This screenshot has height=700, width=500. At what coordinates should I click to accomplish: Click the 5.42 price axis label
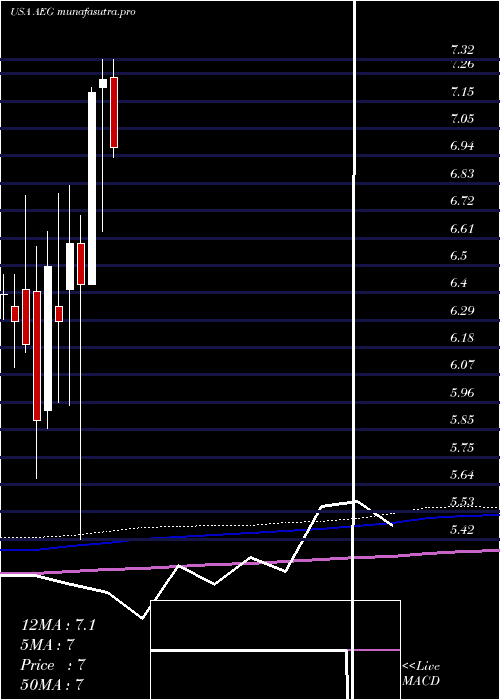coord(462,530)
